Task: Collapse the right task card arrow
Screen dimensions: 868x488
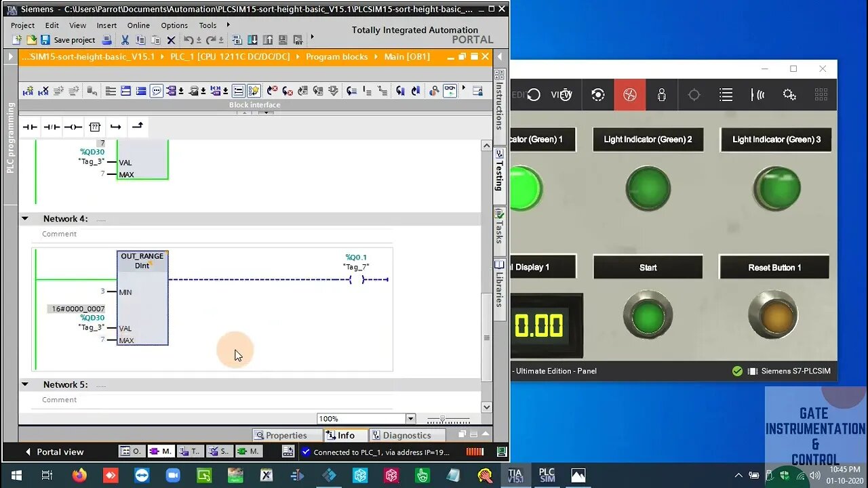Action: (x=500, y=57)
